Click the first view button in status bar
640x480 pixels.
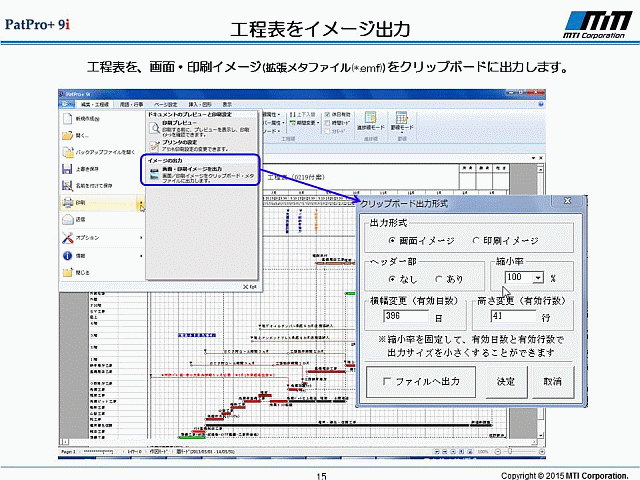point(437,452)
